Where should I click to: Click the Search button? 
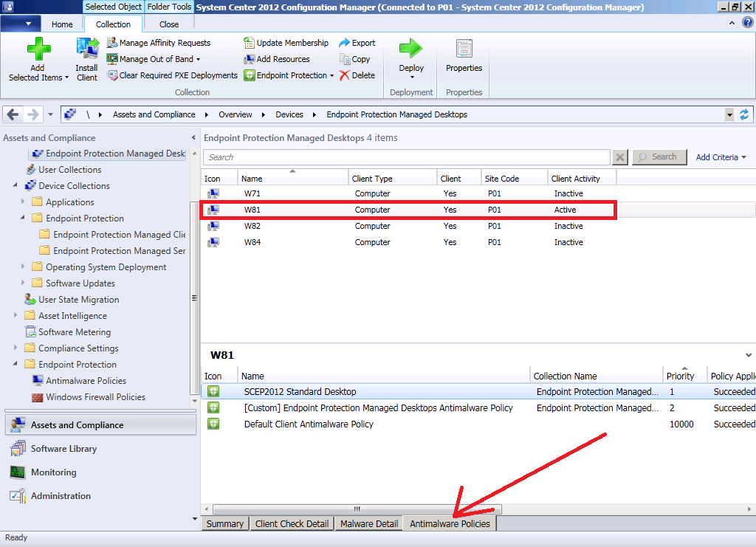pyautogui.click(x=659, y=157)
